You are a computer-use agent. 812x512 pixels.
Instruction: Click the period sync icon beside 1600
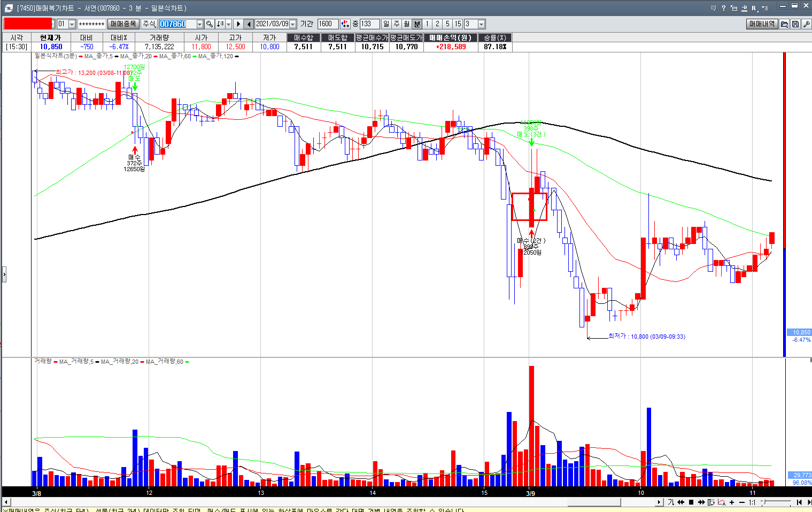coord(345,24)
